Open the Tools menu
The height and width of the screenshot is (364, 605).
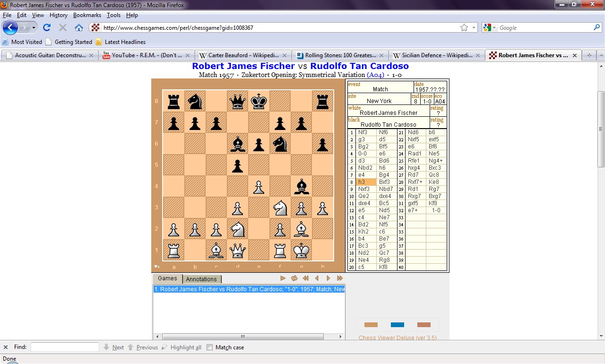pyautogui.click(x=113, y=15)
